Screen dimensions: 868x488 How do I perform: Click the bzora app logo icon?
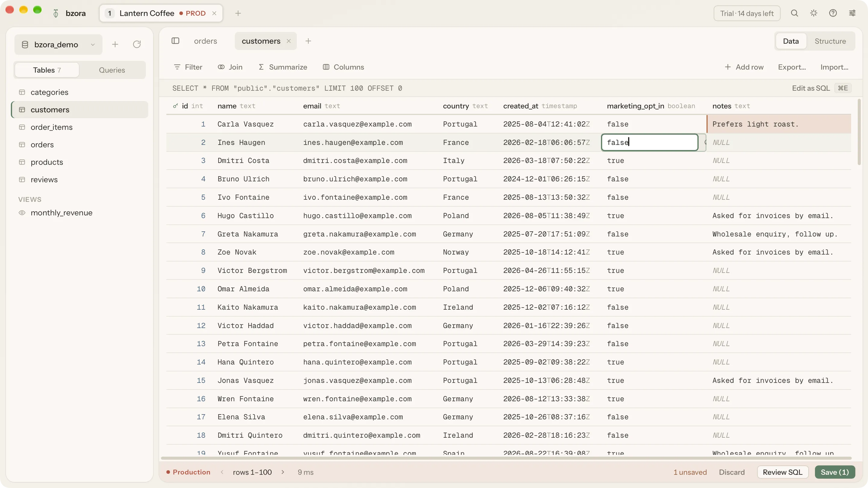coord(56,13)
